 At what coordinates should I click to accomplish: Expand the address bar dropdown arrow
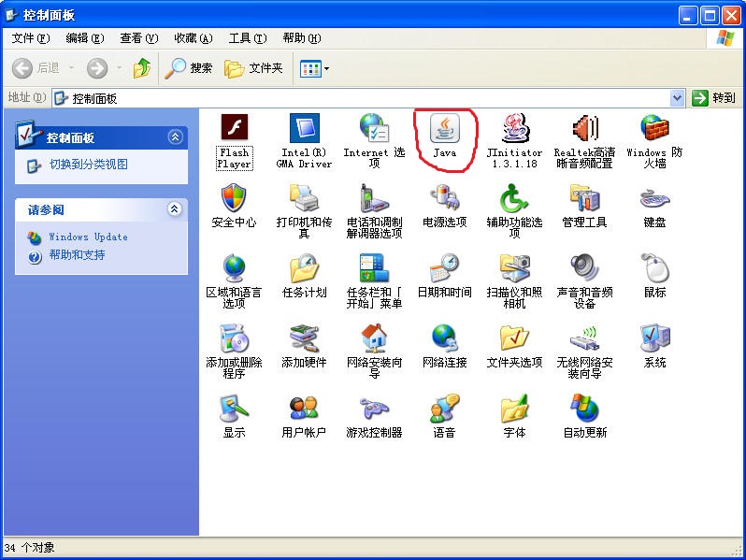pyautogui.click(x=677, y=98)
